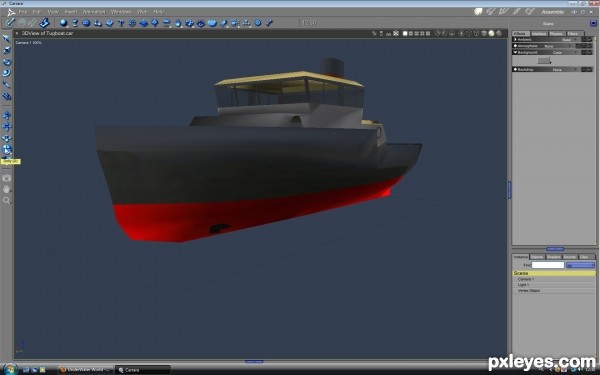Click the camera snapshot icon in left toolbar
Screen dimensions: 600x375
tap(7, 178)
